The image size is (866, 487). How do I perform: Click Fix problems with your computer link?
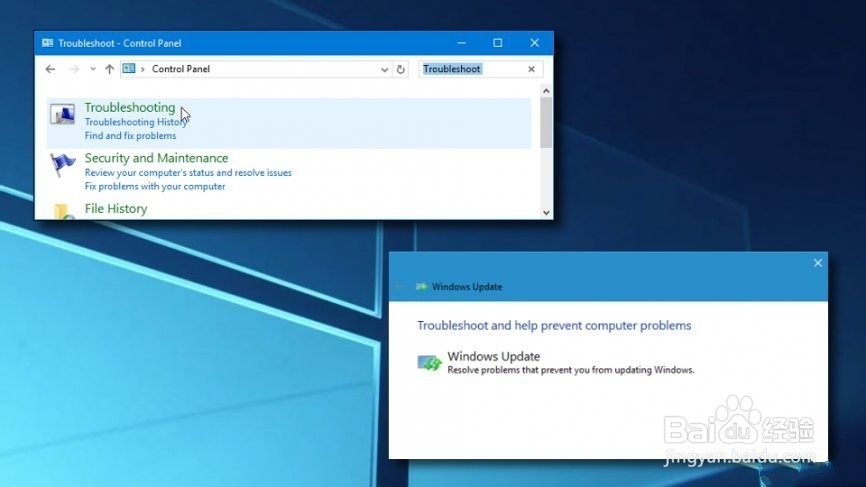[155, 186]
